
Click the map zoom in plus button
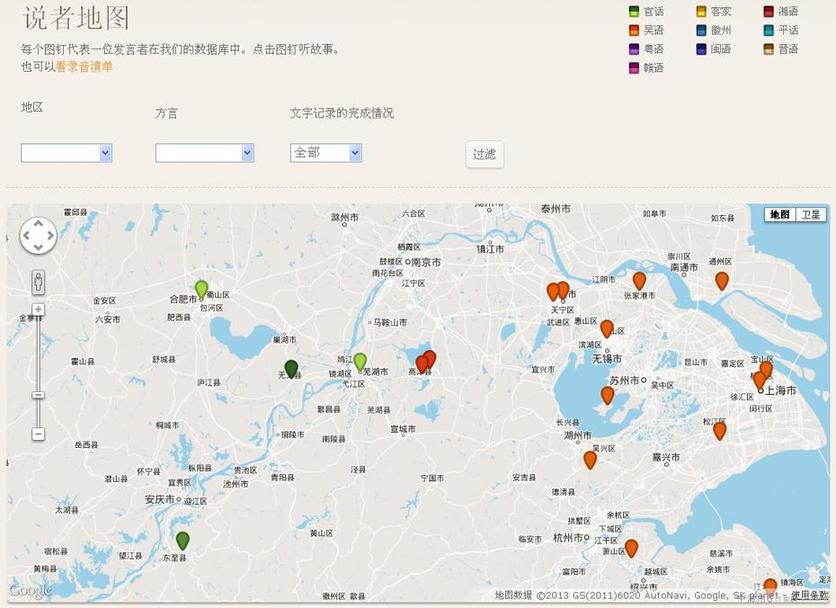(38, 310)
